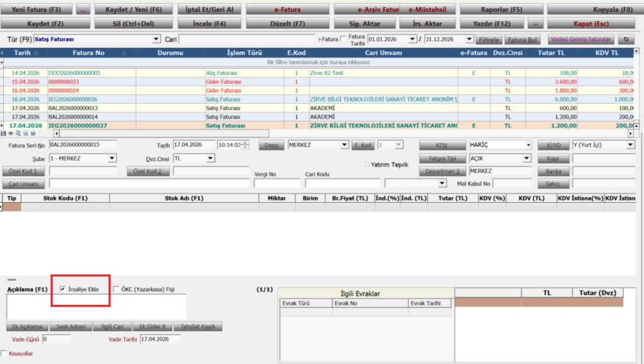This screenshot has width=644, height=364.
Task: Click Yazdır (F12) button
Action: (492, 23)
